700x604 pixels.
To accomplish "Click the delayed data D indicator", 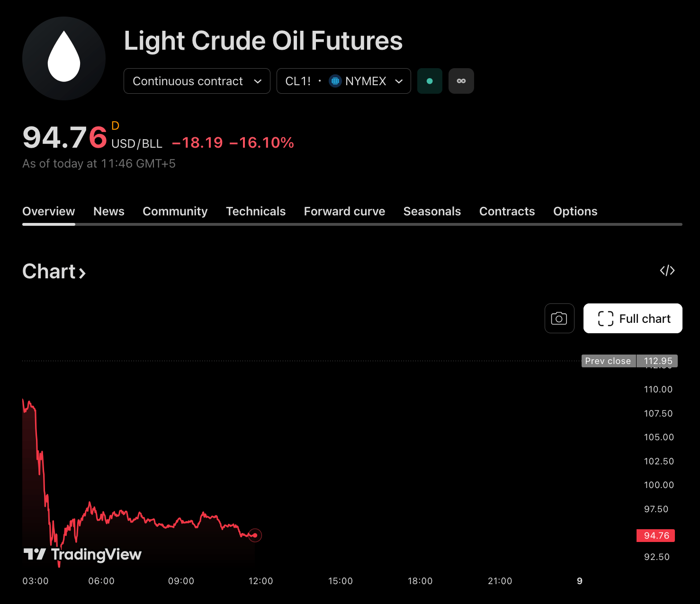I will click(115, 125).
